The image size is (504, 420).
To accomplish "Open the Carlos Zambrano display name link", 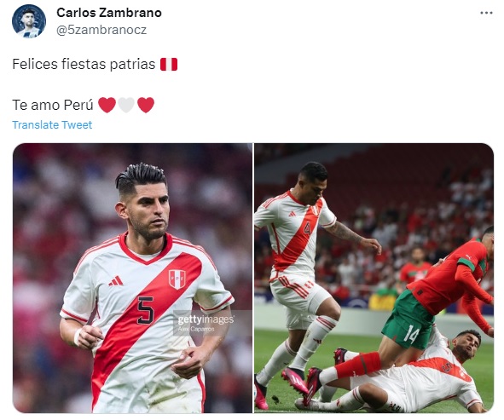I will tap(109, 13).
